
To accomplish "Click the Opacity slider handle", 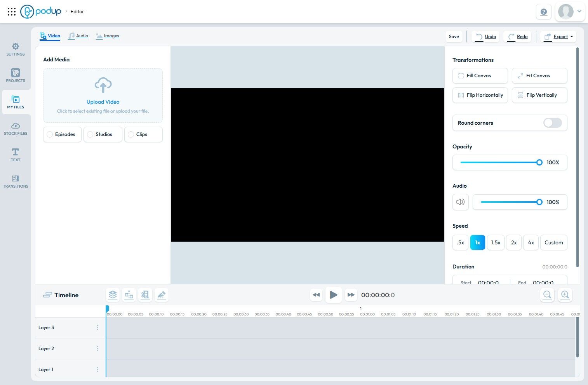I will point(539,162).
